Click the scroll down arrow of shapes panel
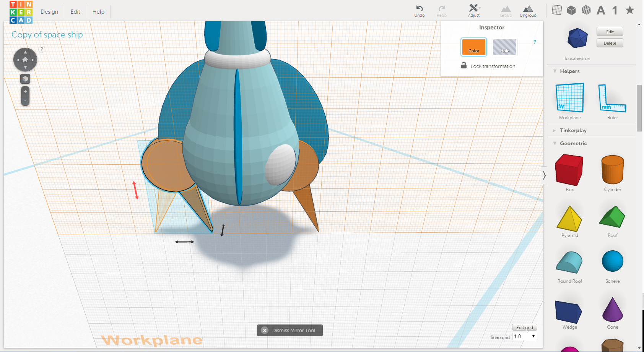Screen dimensions: 644x352 [639, 348]
